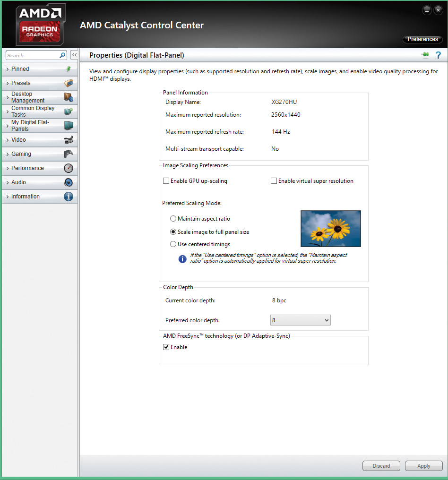The image size is (448, 480).
Task: Click the Gaming controller icon
Action: click(69, 154)
